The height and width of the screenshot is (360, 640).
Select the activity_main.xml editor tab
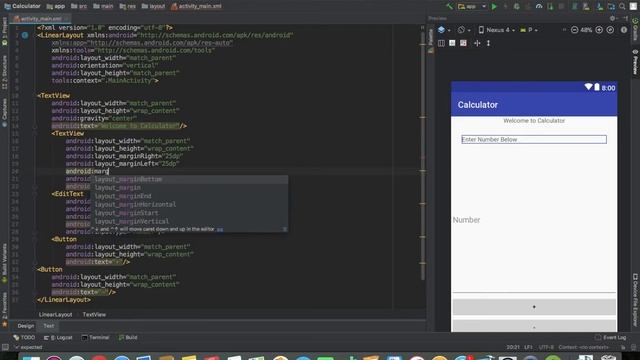(x=40, y=19)
